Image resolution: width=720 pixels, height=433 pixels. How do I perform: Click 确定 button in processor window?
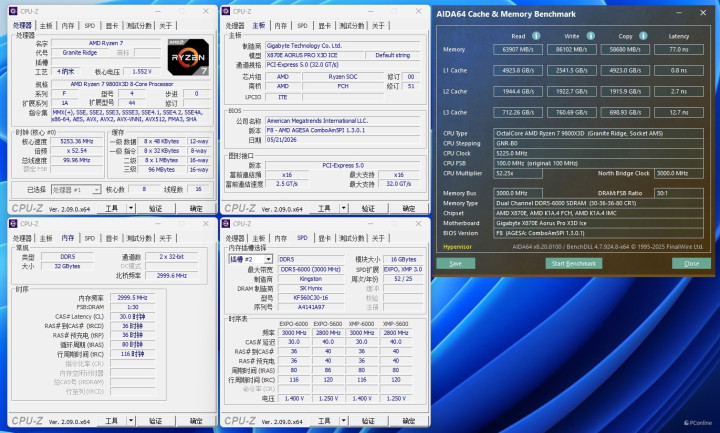pyautogui.click(x=196, y=208)
